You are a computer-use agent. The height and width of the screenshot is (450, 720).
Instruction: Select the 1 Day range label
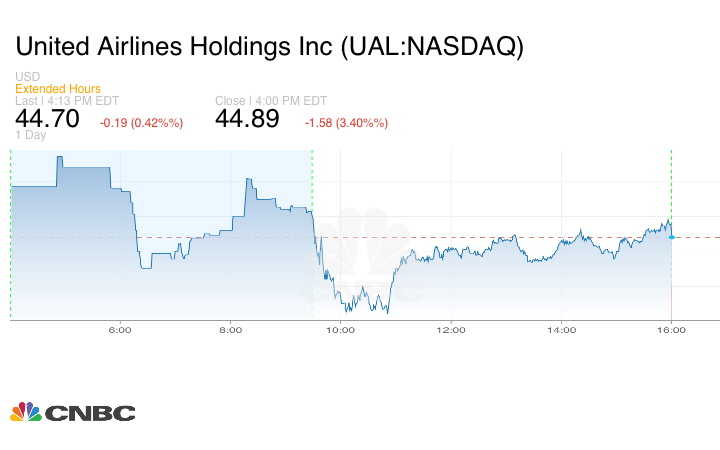32,135
